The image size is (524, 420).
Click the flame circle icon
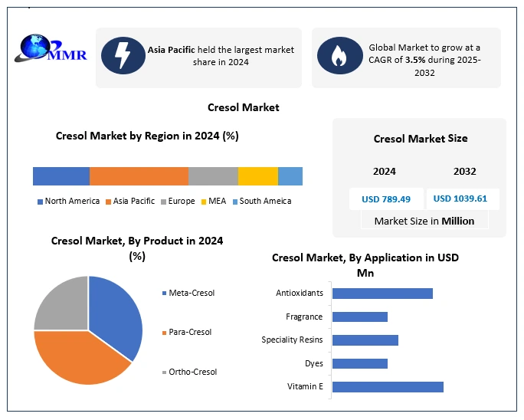click(338, 55)
